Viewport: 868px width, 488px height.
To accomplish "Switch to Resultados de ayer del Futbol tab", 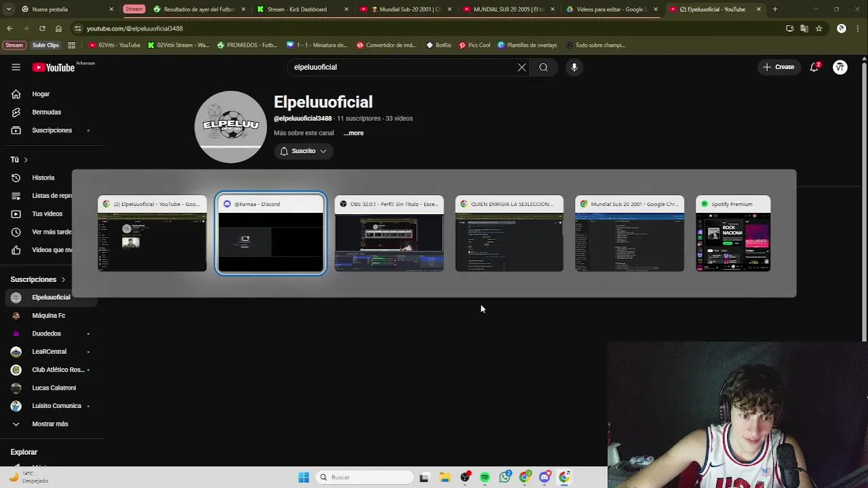I will click(x=200, y=9).
